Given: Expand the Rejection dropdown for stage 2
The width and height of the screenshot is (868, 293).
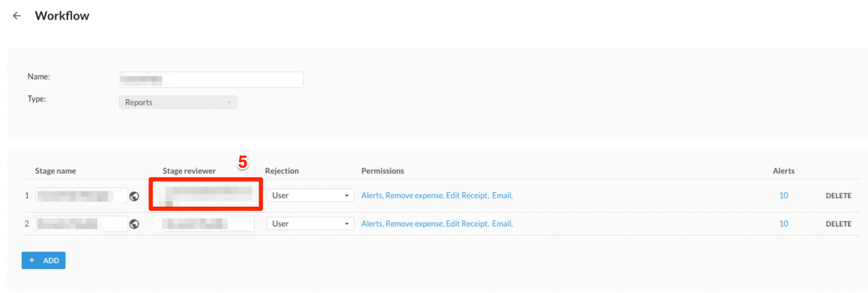Looking at the screenshot, I should [310, 224].
